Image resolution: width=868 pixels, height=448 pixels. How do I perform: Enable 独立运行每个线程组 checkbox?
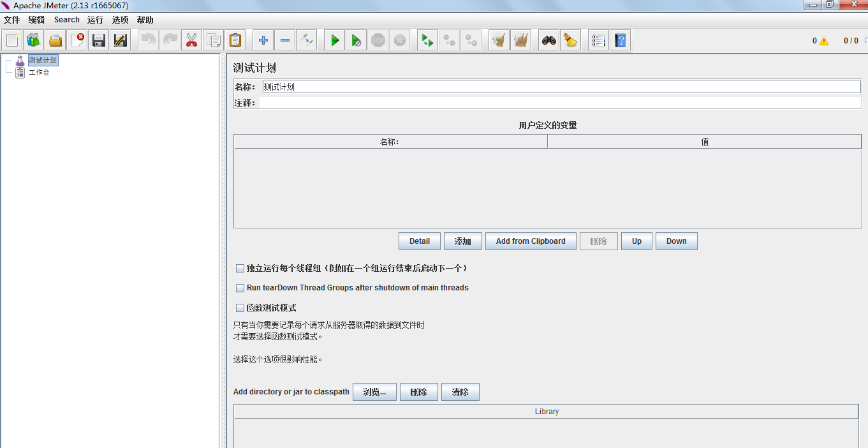(x=240, y=269)
